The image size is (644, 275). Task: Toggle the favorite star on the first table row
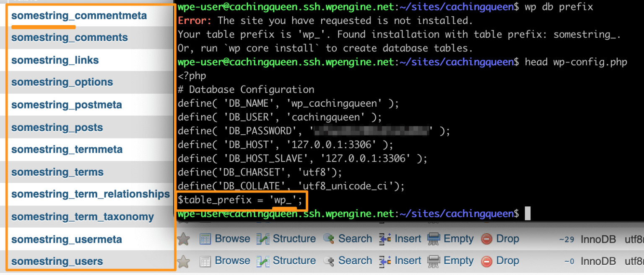pos(183,239)
